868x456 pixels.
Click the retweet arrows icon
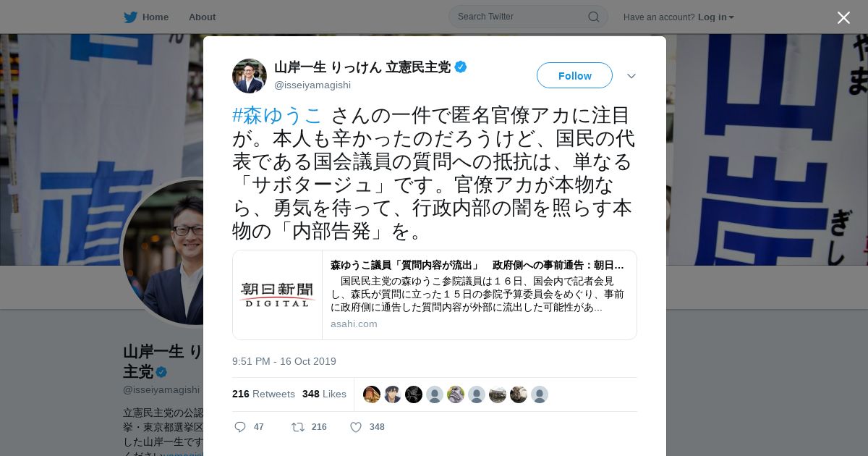[x=297, y=427]
